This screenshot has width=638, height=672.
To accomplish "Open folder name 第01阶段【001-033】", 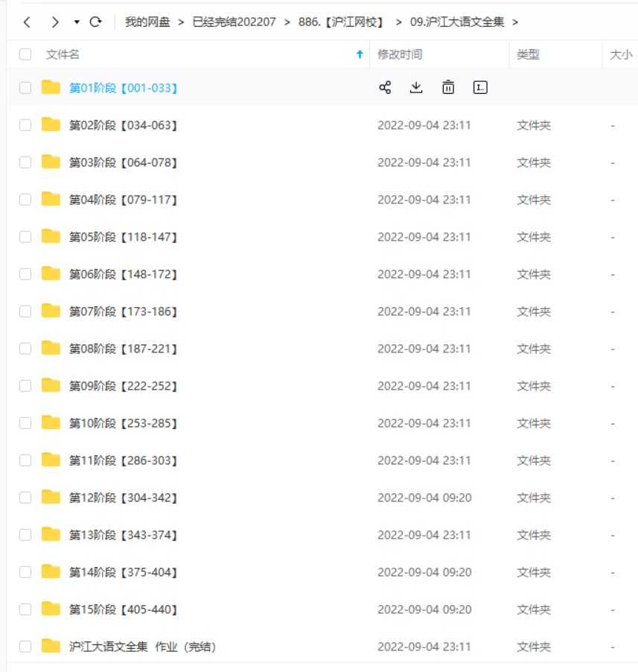I will coord(124,88).
